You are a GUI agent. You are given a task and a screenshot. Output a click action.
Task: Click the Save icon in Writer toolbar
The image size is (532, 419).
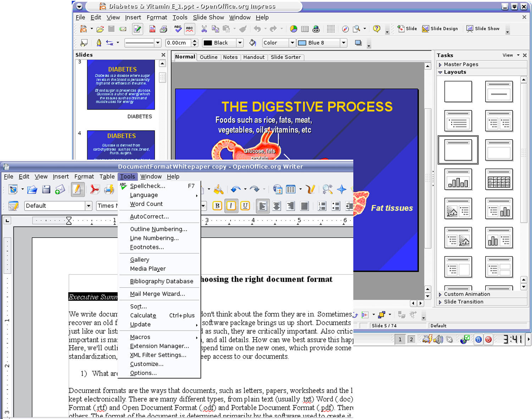46,190
